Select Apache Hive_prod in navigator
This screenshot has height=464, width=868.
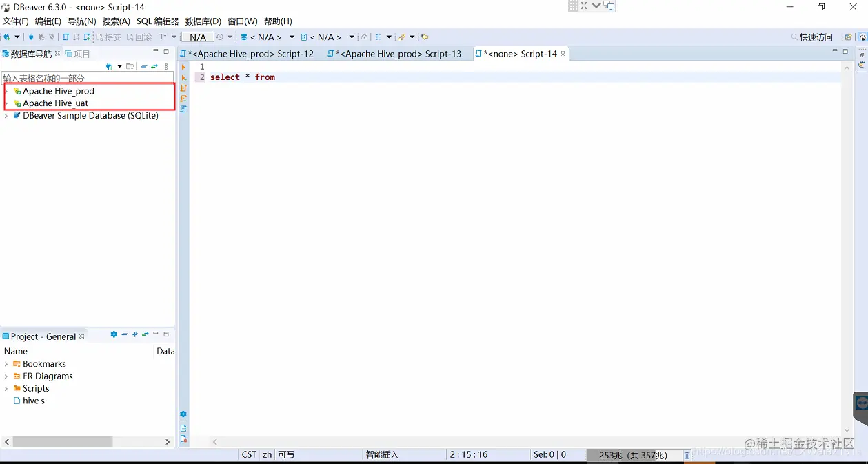coord(59,91)
